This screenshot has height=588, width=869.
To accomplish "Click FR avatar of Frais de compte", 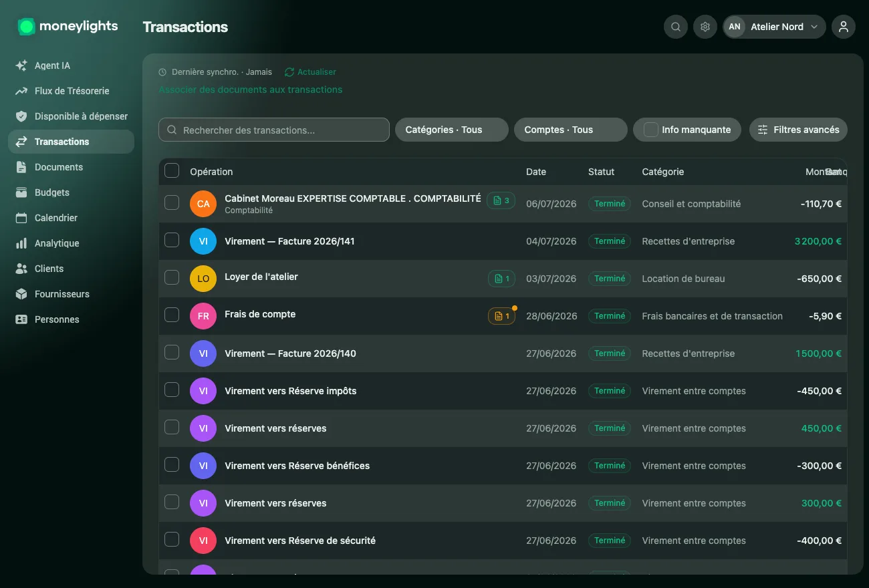I will click(x=203, y=316).
